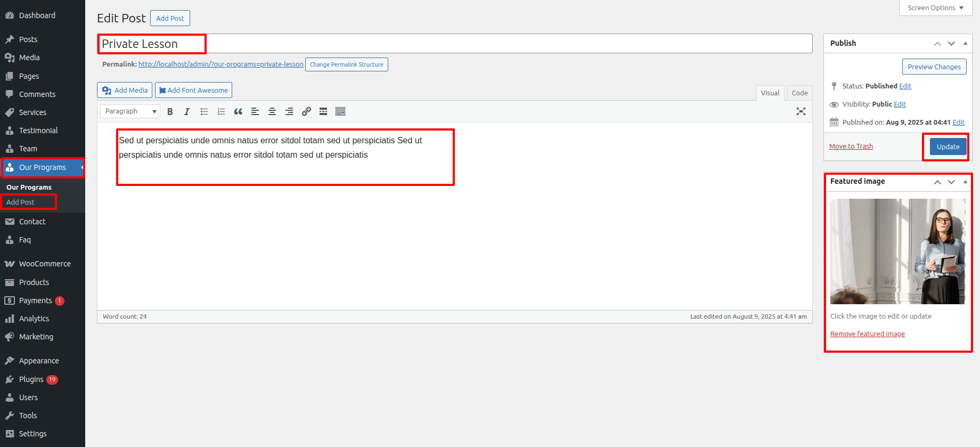
Task: Apply italic formatting in editor toolbar
Action: 187,111
